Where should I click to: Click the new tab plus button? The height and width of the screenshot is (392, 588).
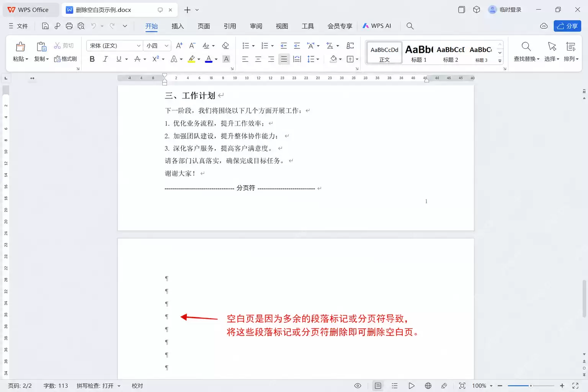187,10
